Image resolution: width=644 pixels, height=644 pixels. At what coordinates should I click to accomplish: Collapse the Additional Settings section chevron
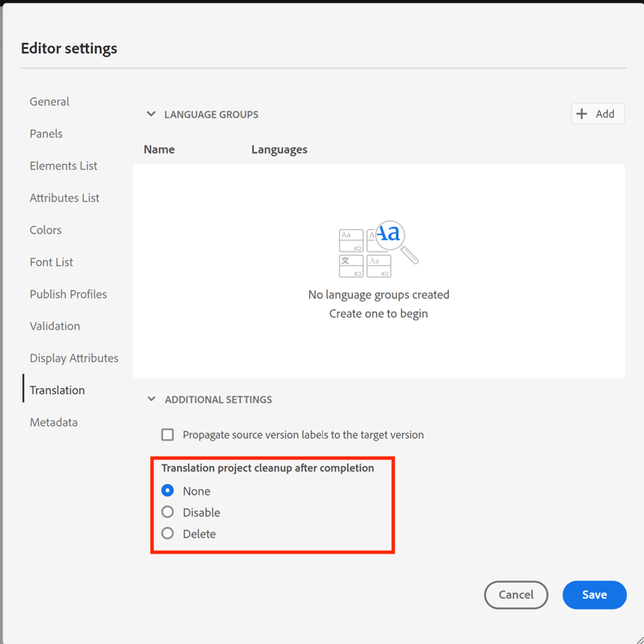(151, 398)
